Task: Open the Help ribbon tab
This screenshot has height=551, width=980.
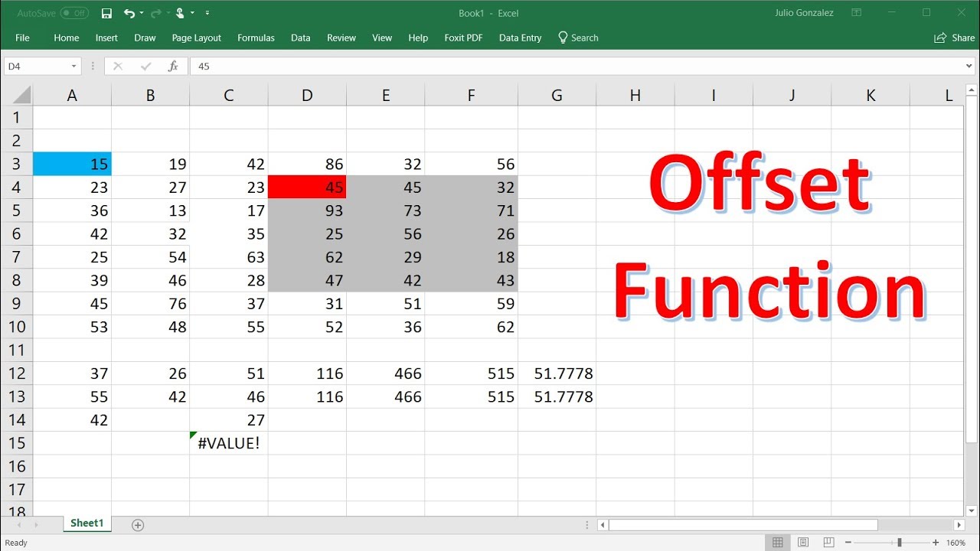Action: point(418,37)
